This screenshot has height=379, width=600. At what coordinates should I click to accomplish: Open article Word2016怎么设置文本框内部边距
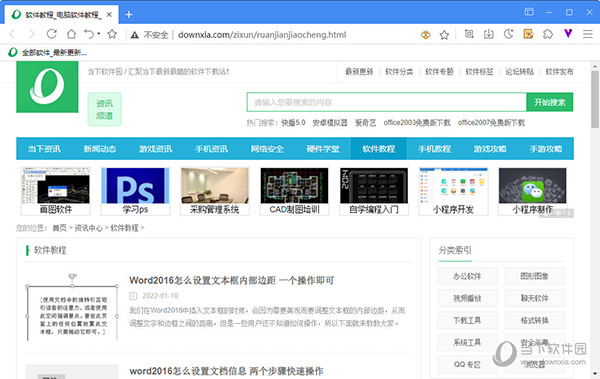coord(232,281)
